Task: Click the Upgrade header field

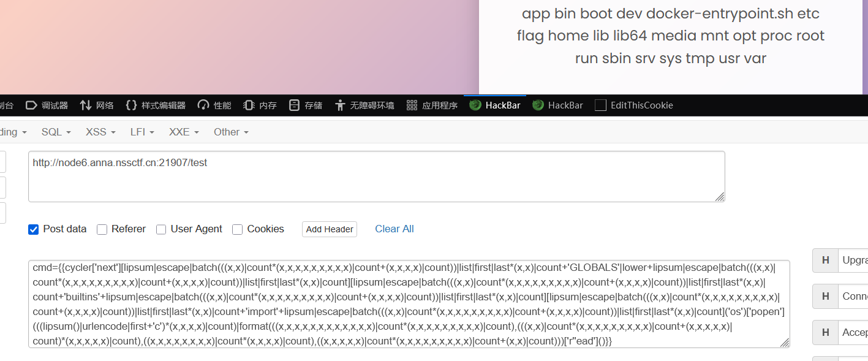Action: (x=853, y=260)
